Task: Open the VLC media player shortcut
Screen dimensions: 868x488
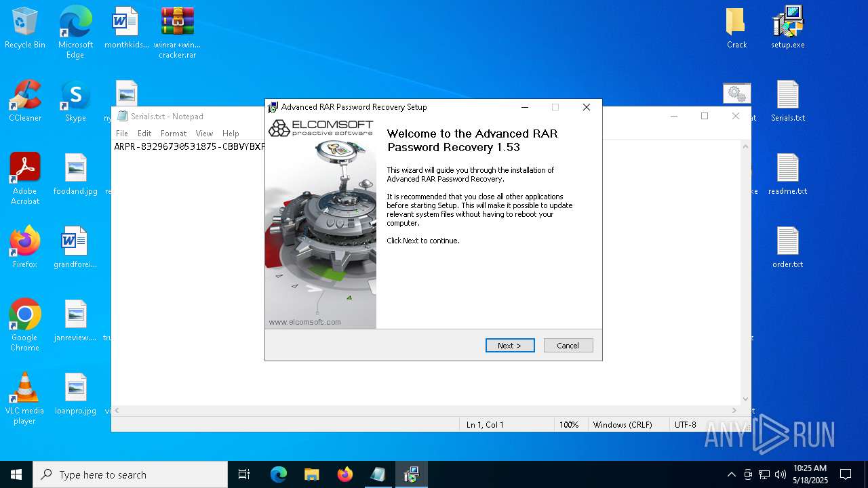Action: 25,399
